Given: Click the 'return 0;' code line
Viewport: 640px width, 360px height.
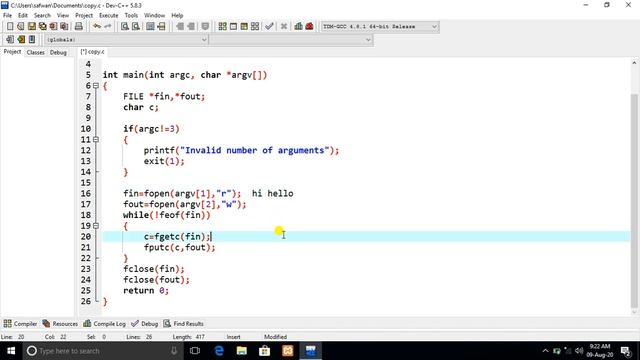Looking at the screenshot, I should click(146, 291).
